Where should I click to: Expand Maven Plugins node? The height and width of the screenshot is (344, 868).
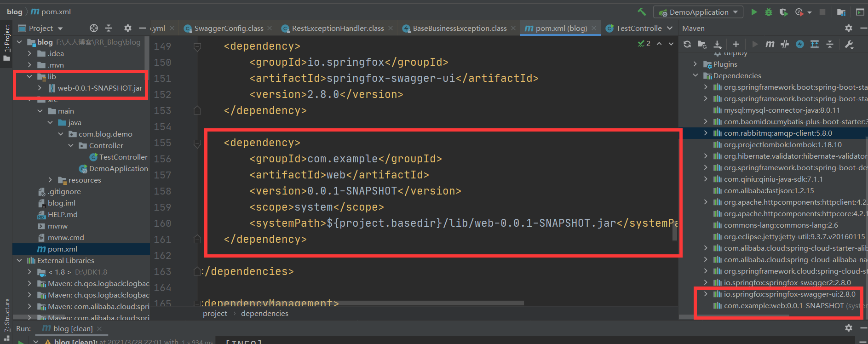(696, 64)
